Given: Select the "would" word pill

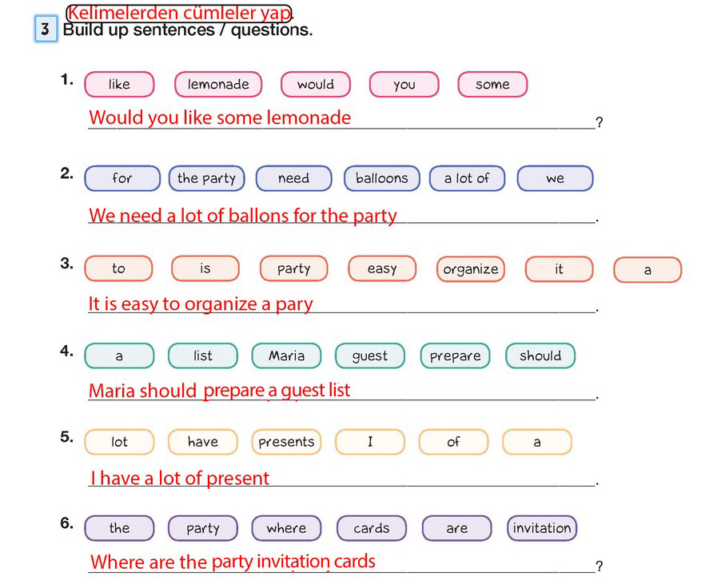Looking at the screenshot, I should coord(316,85).
